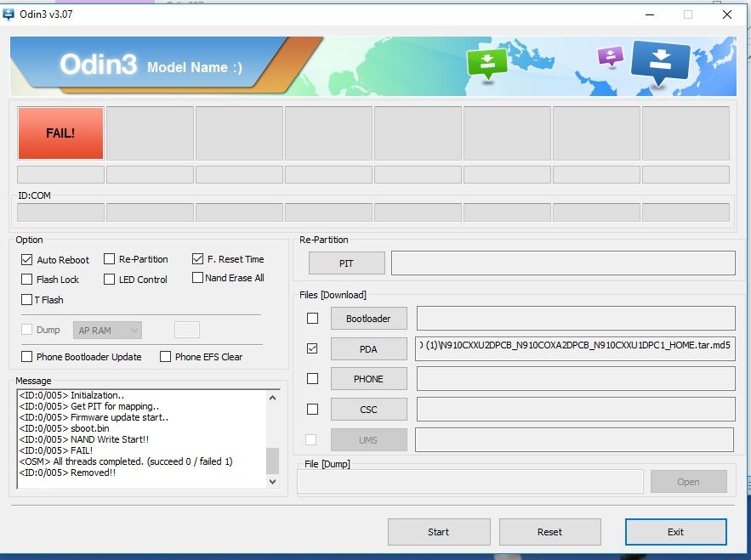
Task: Click the PDA file button
Action: click(369, 349)
